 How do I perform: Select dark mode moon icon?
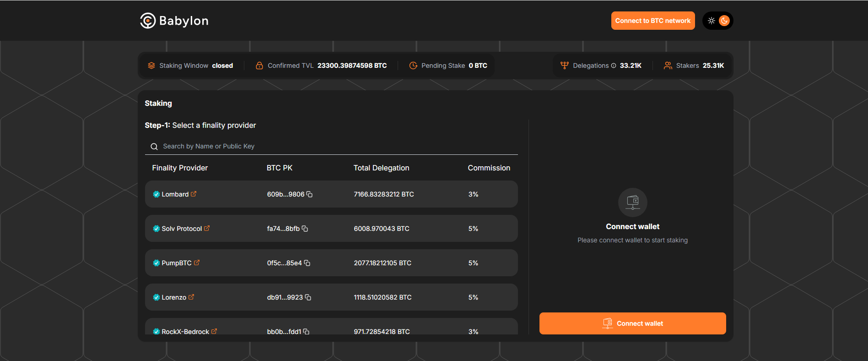(724, 21)
